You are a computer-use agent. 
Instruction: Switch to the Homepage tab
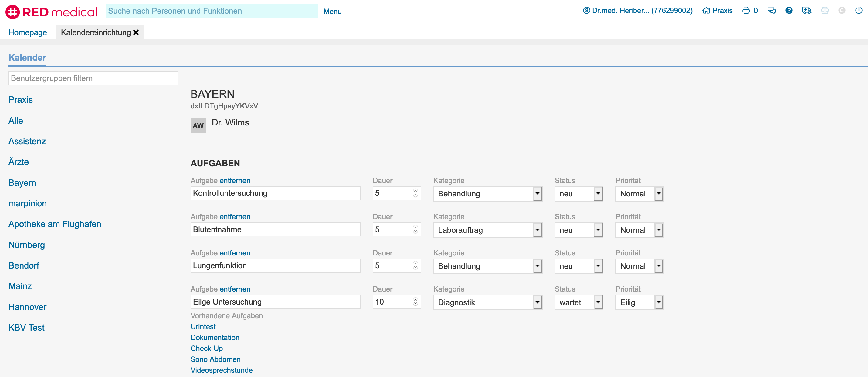point(28,32)
